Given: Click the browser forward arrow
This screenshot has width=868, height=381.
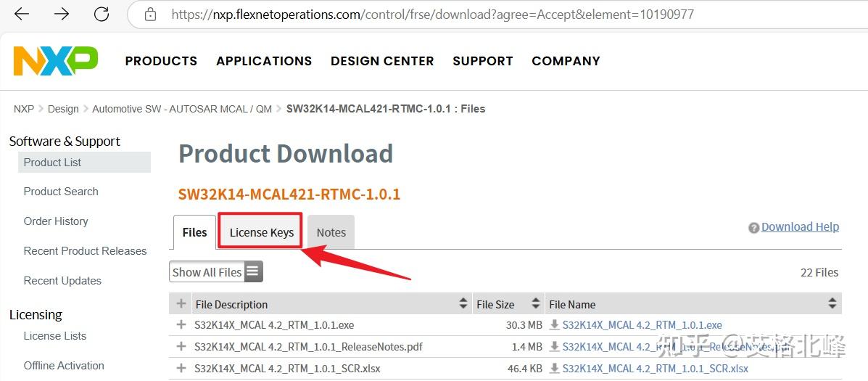Looking at the screenshot, I should pyautogui.click(x=62, y=14).
